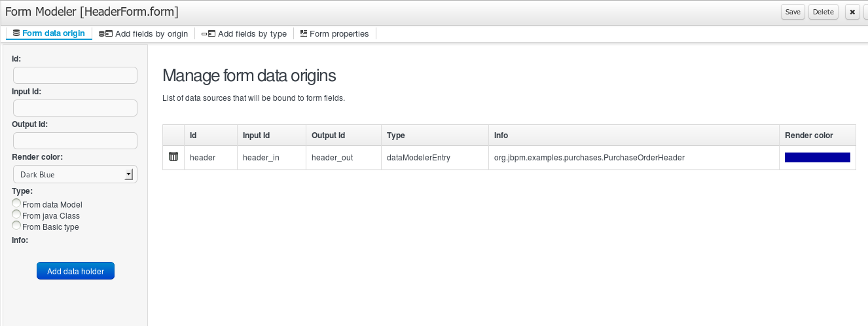Click the dataModelerEntry type cell

click(x=418, y=158)
